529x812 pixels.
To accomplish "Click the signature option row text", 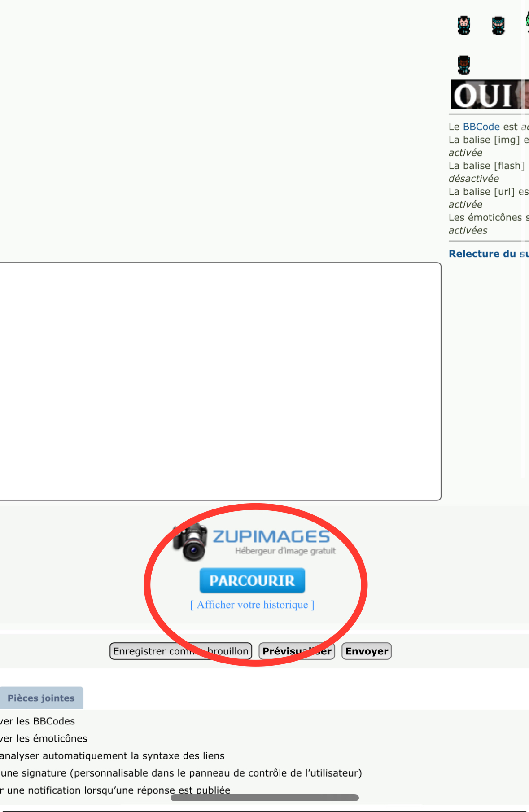I will pos(181,773).
